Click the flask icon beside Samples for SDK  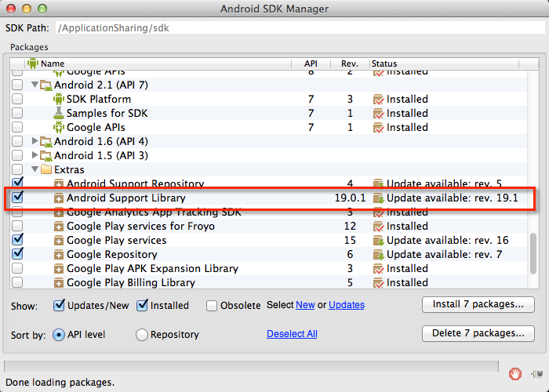[x=58, y=114]
